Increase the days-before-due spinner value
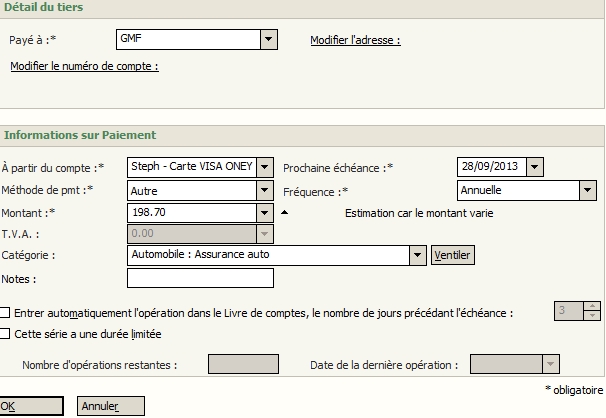The height and width of the screenshot is (418, 606). click(593, 307)
